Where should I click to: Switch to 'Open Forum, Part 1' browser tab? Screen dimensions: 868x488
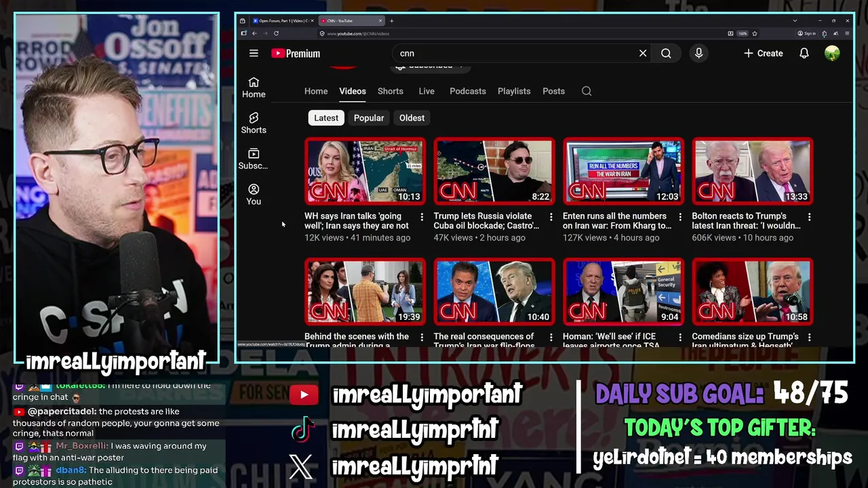(283, 21)
